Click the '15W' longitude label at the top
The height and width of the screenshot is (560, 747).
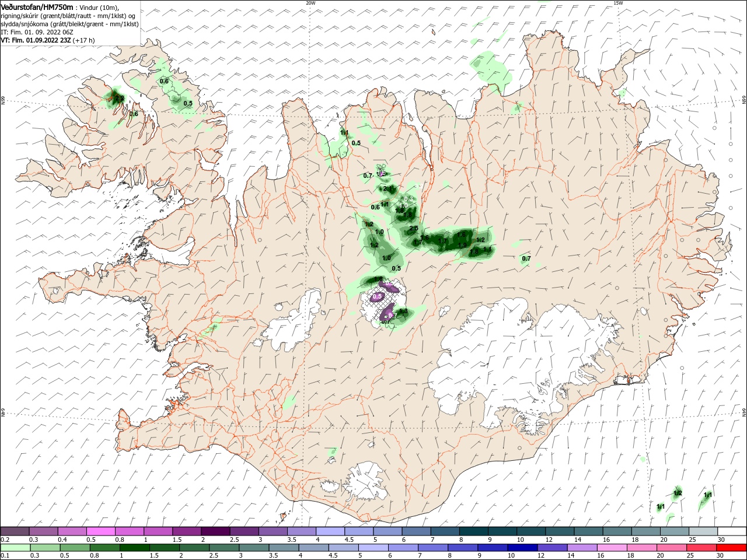618,3
